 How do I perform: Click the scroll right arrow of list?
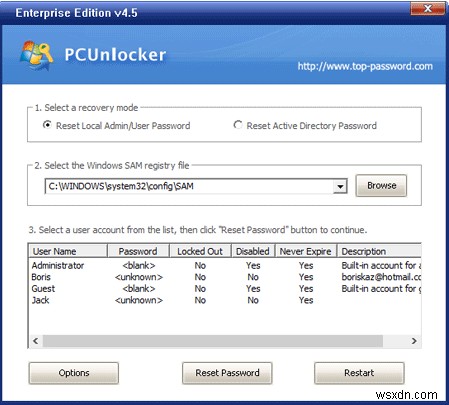click(414, 341)
